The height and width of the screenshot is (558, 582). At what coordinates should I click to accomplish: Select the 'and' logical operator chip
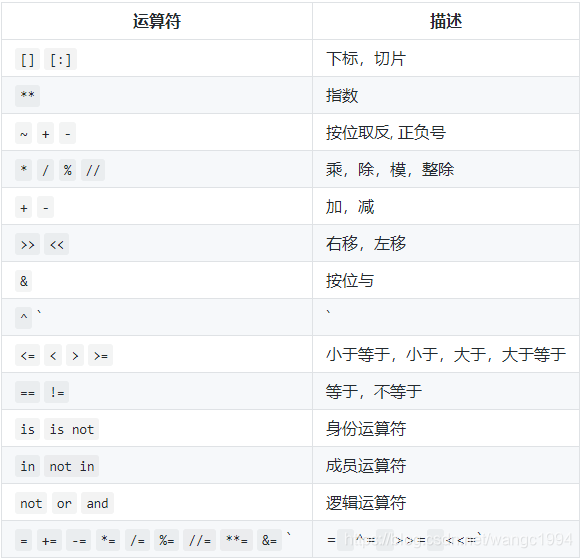tap(97, 503)
